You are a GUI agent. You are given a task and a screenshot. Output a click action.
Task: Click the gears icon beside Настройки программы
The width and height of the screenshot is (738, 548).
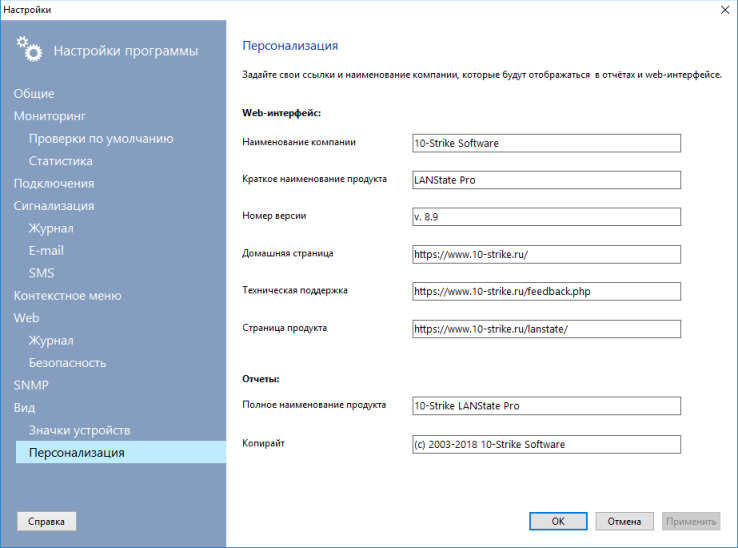coord(30,49)
